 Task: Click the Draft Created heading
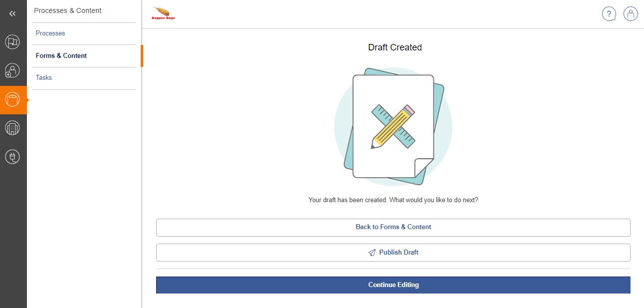(395, 47)
